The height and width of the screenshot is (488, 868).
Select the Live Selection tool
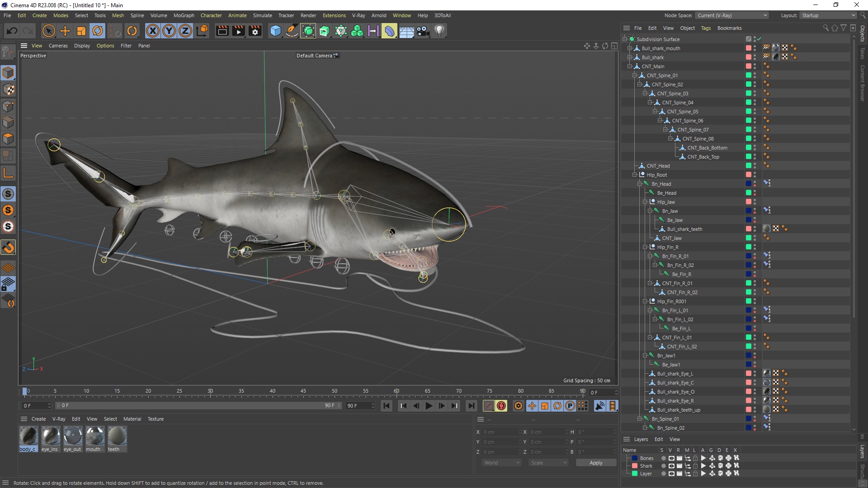(x=48, y=31)
